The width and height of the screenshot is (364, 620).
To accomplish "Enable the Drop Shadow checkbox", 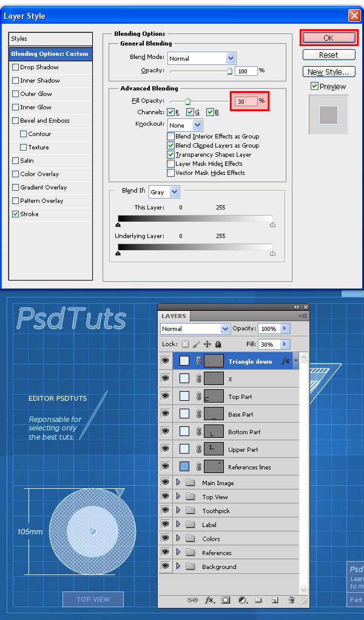I will click(15, 67).
